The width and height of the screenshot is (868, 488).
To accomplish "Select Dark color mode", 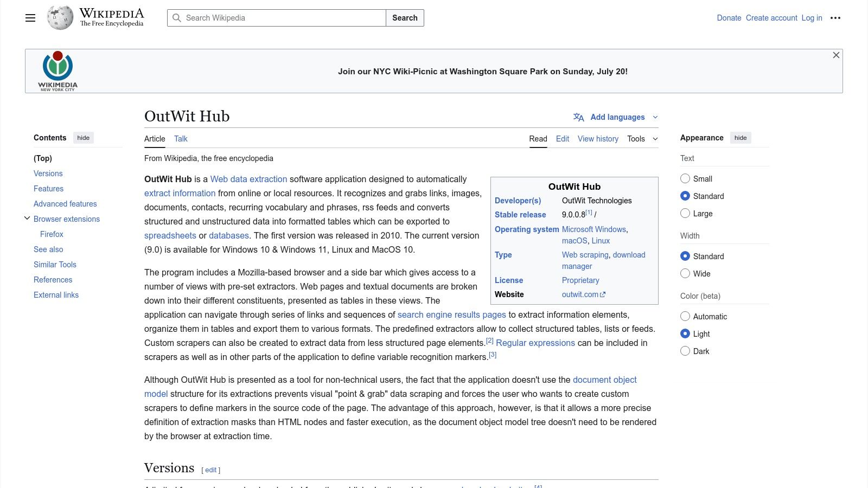I will (685, 351).
